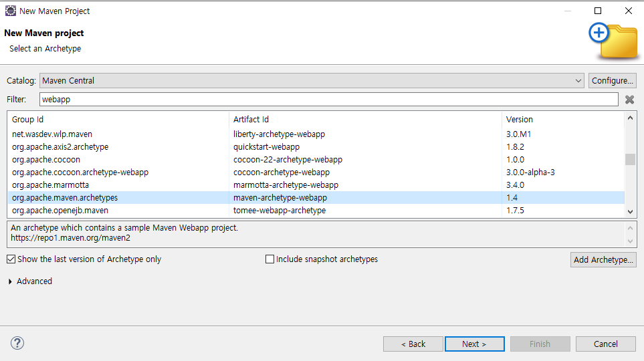This screenshot has width=644, height=361.
Task: Click the Add Archetype... button
Action: (603, 259)
